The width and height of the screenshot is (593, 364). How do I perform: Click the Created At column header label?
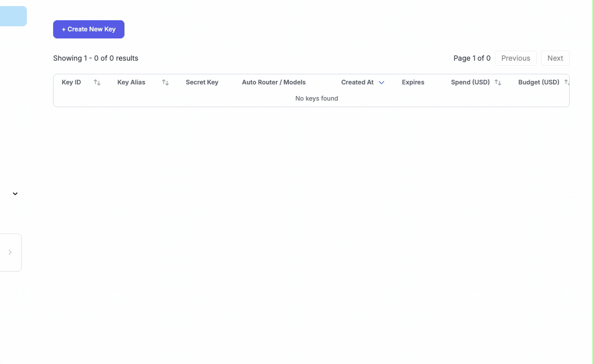[x=357, y=82]
